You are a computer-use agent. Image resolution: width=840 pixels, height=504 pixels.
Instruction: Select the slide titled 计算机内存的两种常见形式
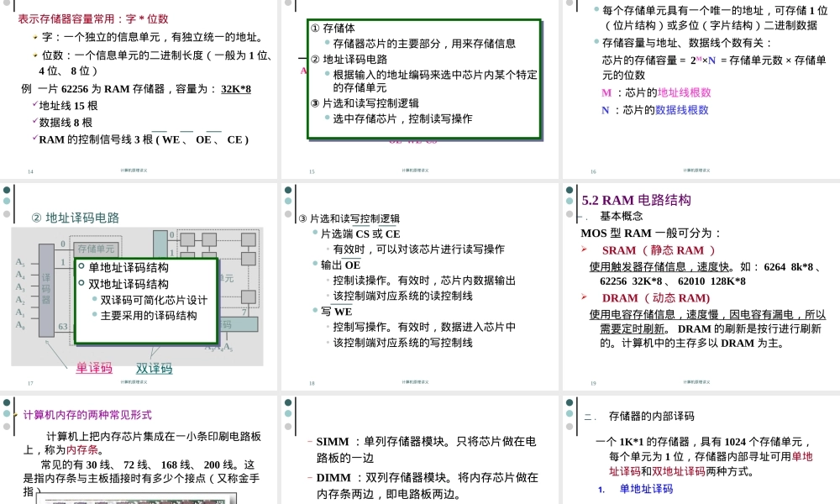[x=139, y=450]
